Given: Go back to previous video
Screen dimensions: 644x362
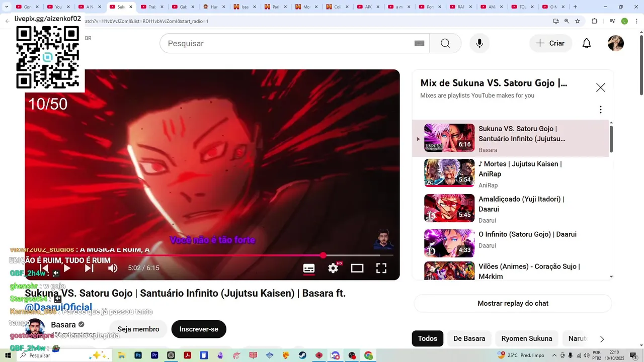Looking at the screenshot, I should click(44, 268).
